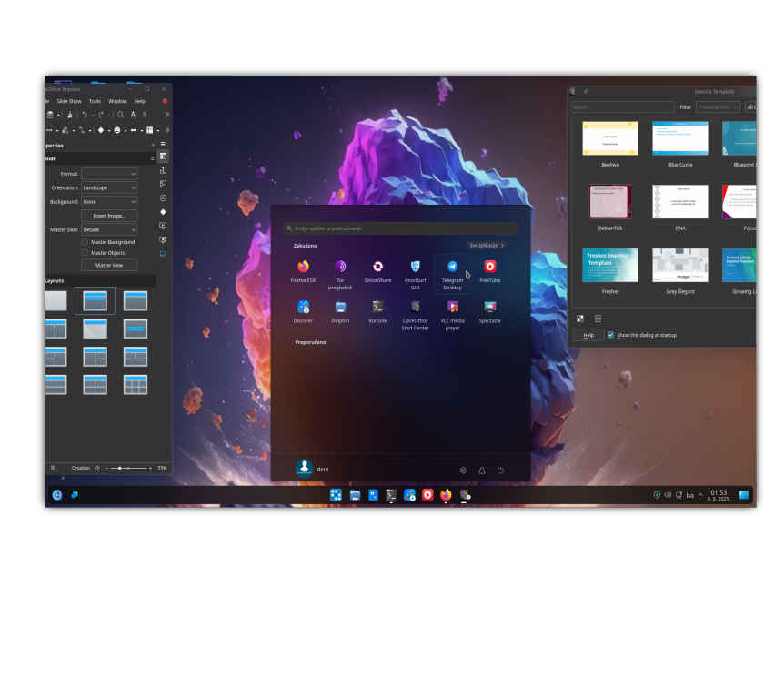This screenshot has width=784, height=688.
Task: Open the Background dropdown showing None
Action: click(109, 202)
